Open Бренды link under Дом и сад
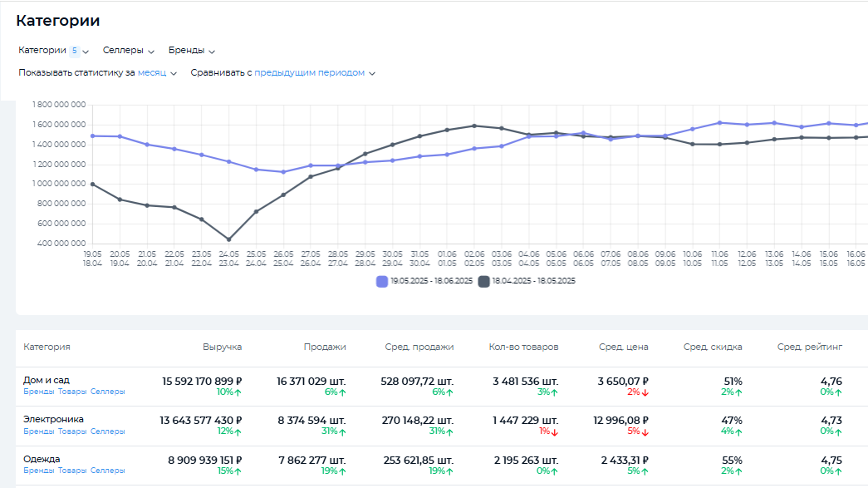The height and width of the screenshot is (488, 868). (39, 392)
